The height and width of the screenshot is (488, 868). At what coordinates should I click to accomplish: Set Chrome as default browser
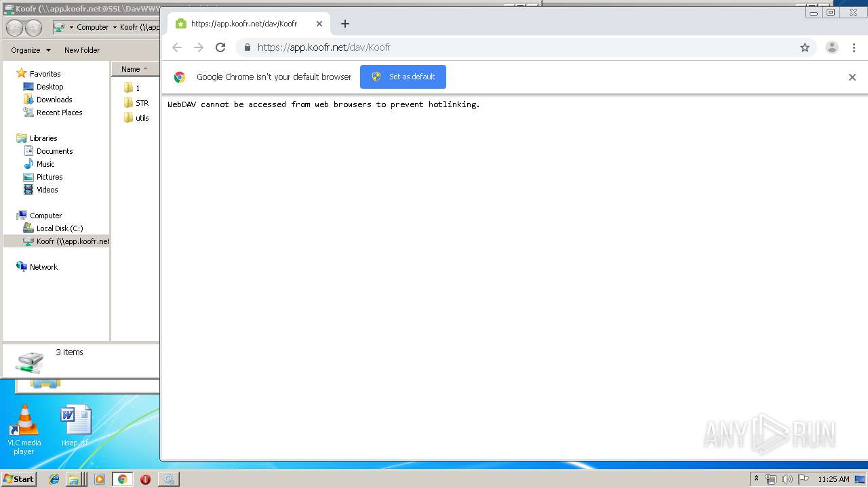click(x=403, y=77)
